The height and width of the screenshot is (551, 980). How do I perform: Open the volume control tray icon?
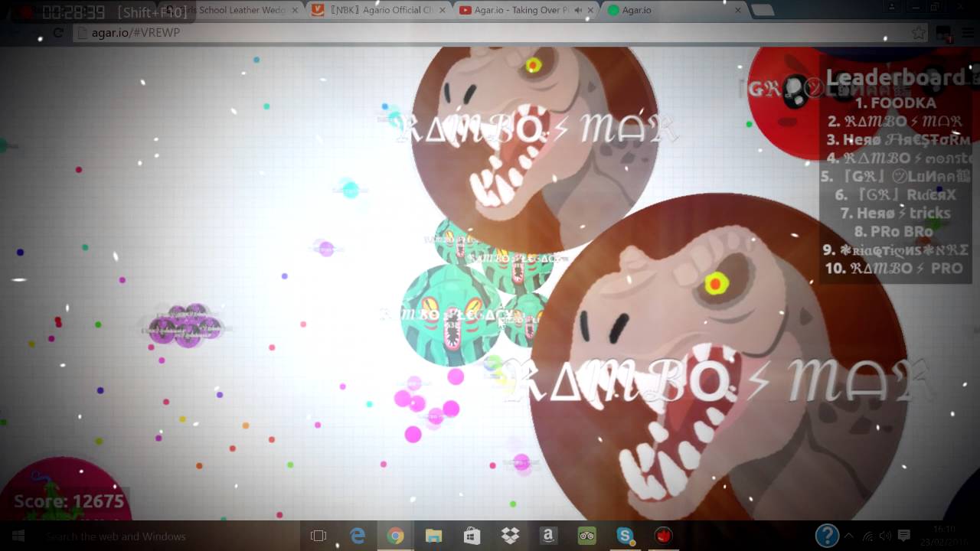[886, 536]
